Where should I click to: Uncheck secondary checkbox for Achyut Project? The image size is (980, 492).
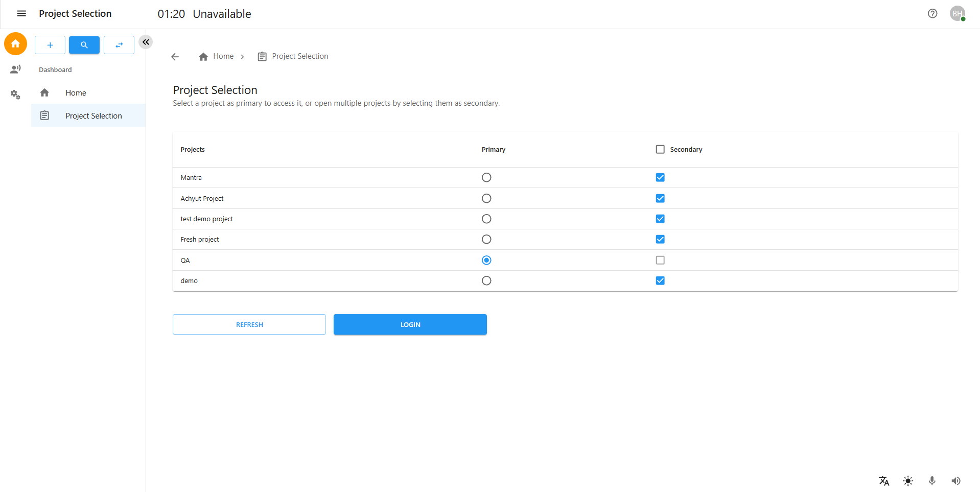pos(660,198)
